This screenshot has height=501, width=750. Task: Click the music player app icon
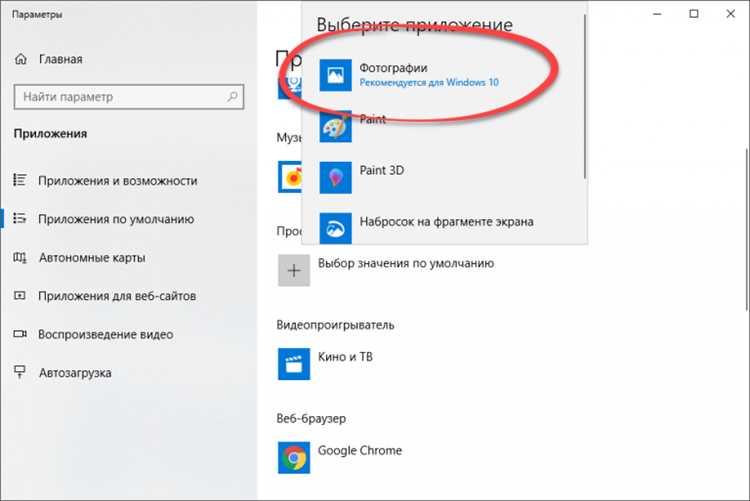[x=291, y=177]
